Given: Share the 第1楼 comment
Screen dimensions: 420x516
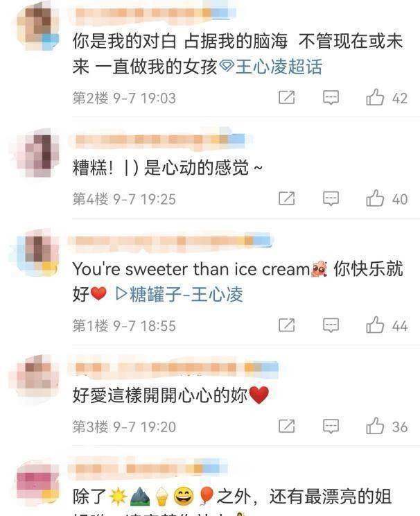Looking at the screenshot, I should pos(286,325).
